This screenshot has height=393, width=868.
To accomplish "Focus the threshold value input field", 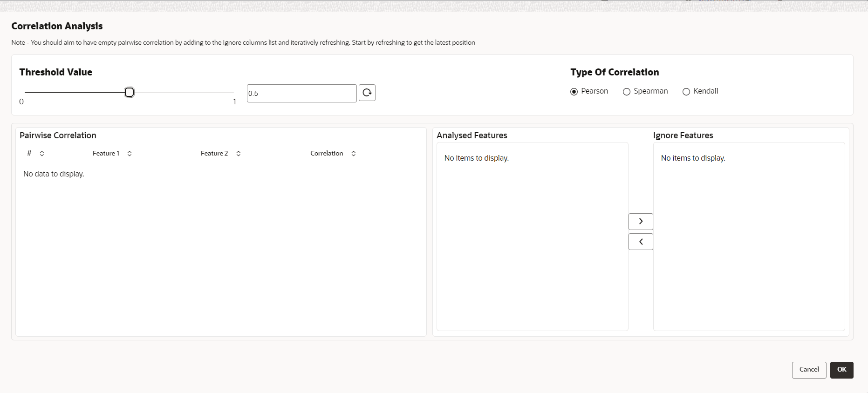I will (x=302, y=93).
